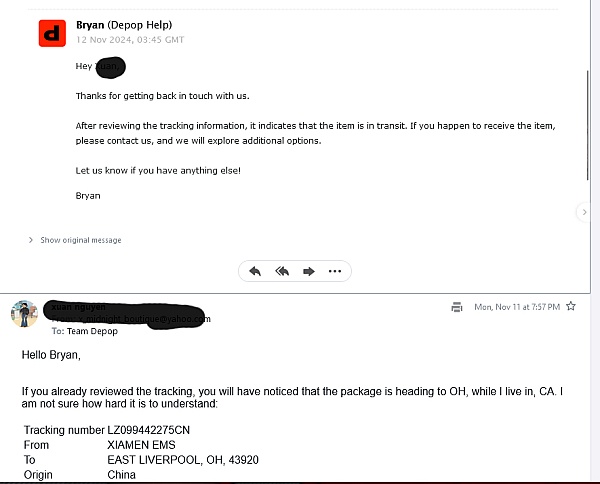Click the next arrow on the right edge
Screen dimensions: 600x484
coord(584,212)
